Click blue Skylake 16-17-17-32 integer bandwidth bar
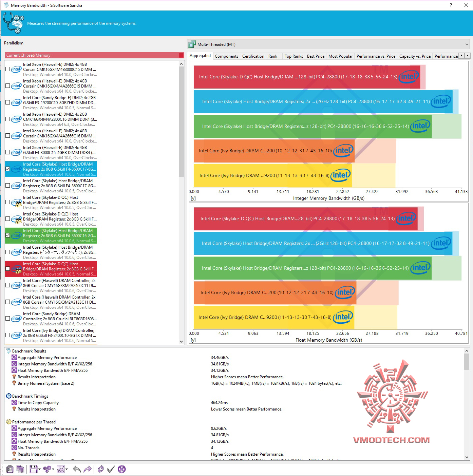Viewport: 473px width, 476px height. pyautogui.click(x=323, y=101)
